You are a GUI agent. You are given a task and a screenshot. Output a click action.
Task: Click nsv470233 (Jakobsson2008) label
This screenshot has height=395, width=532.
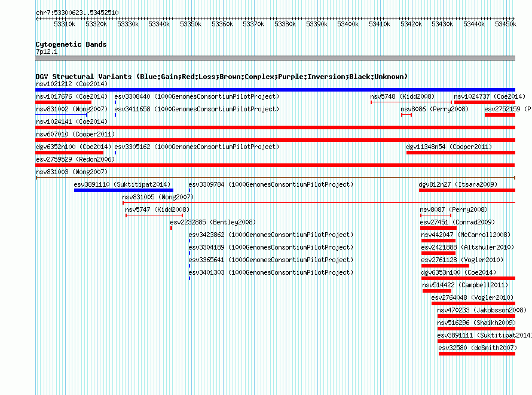[482, 310]
